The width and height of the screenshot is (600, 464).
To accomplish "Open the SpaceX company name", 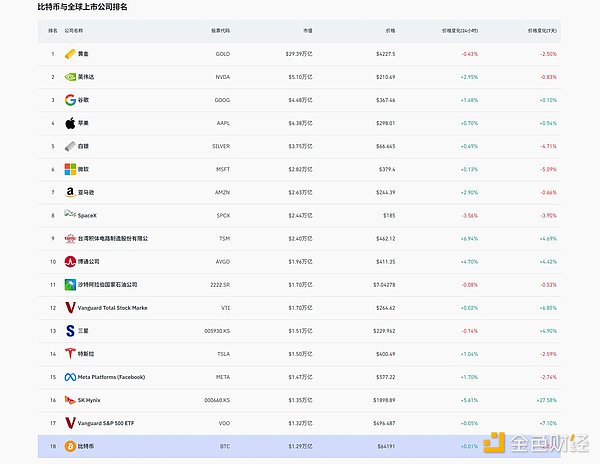I will tap(87, 216).
